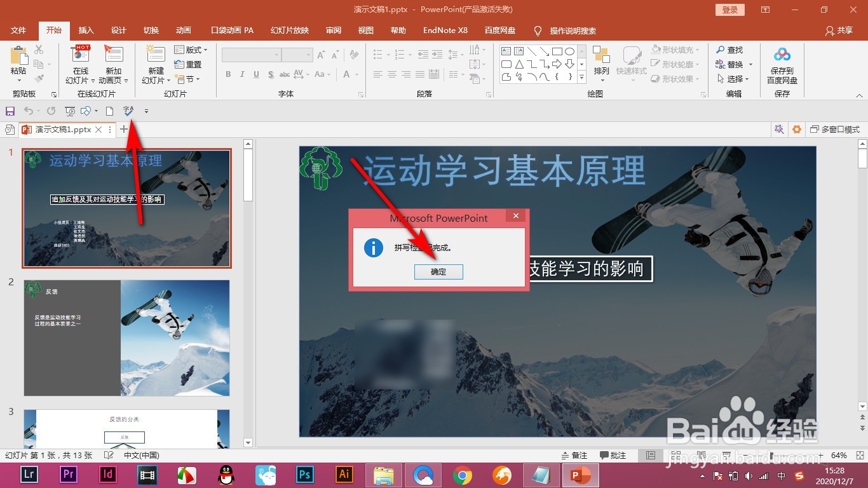Viewport: 868px width, 488px height.
Task: Select the right arrow shape in gallery
Action: click(557, 64)
